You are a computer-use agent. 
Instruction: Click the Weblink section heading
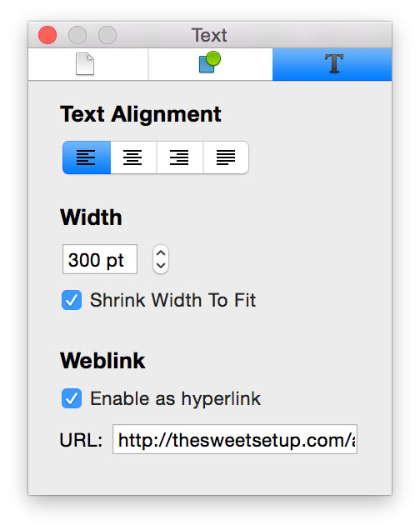tap(102, 361)
